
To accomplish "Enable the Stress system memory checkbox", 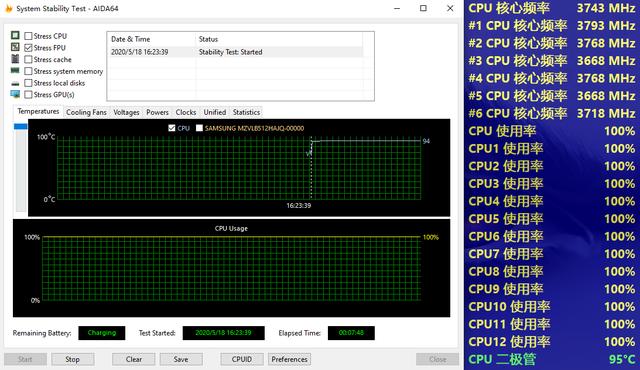I will pos(28,71).
